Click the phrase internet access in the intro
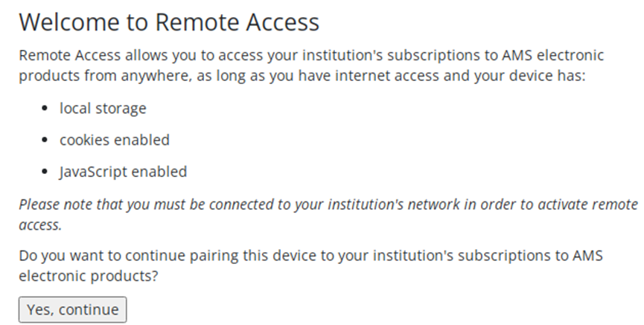The height and width of the screenshot is (325, 644). pyautogui.click(x=387, y=76)
